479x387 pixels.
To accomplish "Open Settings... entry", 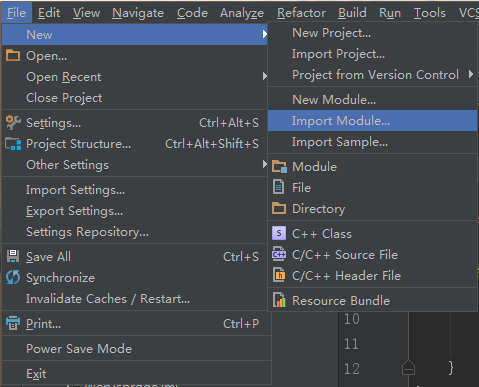I will [x=135, y=123].
